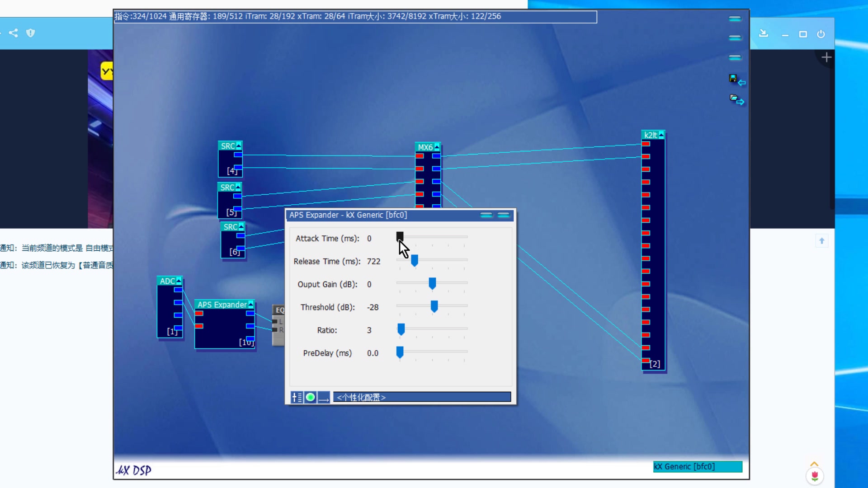Screen dimensions: 868x488
Task: Click right pill button in APS Expander title bar
Action: (504, 215)
